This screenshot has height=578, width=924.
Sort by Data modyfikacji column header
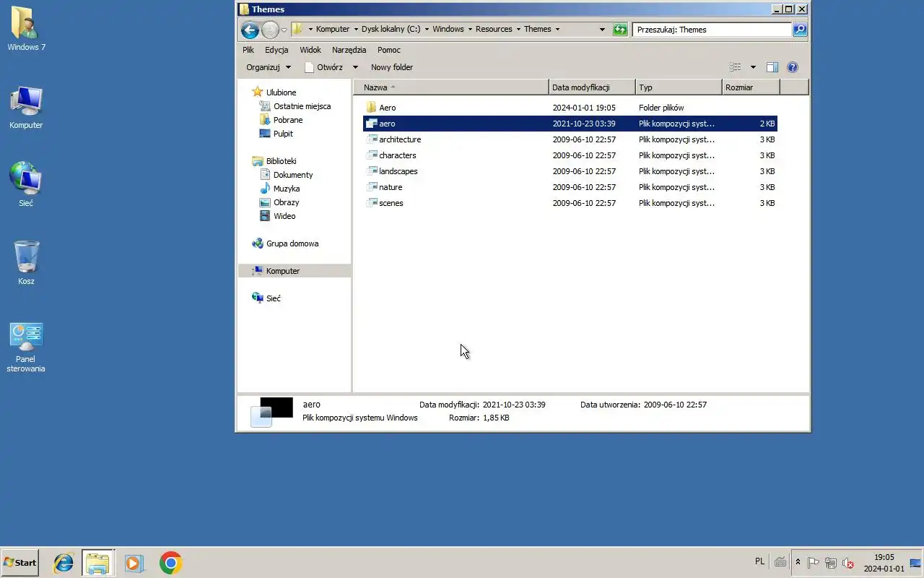[592, 87]
